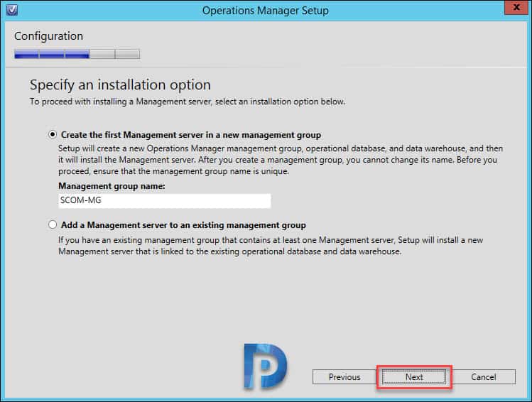Image resolution: width=532 pixels, height=402 pixels.
Task: Click the "To proceed with installing a Management server" text
Action: (188, 102)
